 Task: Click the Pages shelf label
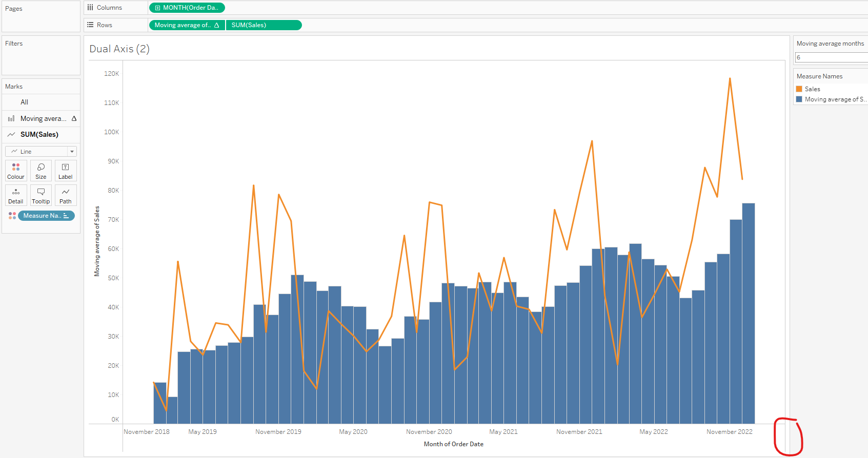(x=13, y=9)
